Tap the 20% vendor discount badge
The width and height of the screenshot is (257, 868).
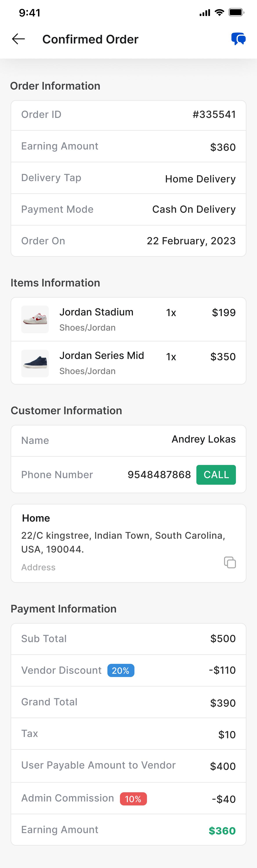coord(121,671)
